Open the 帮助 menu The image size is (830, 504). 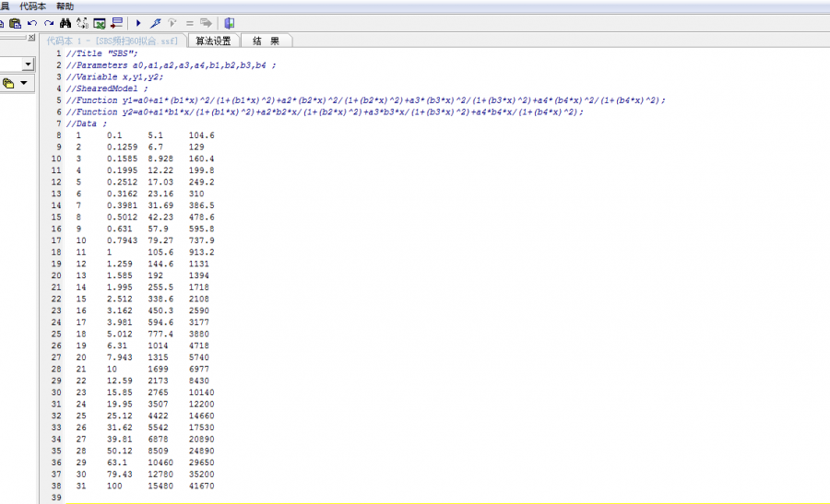pos(65,6)
